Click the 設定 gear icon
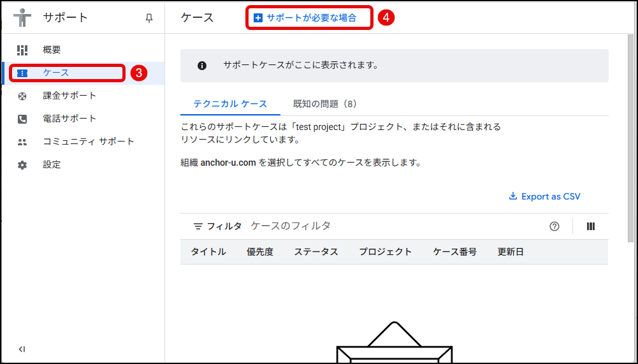 (22, 164)
